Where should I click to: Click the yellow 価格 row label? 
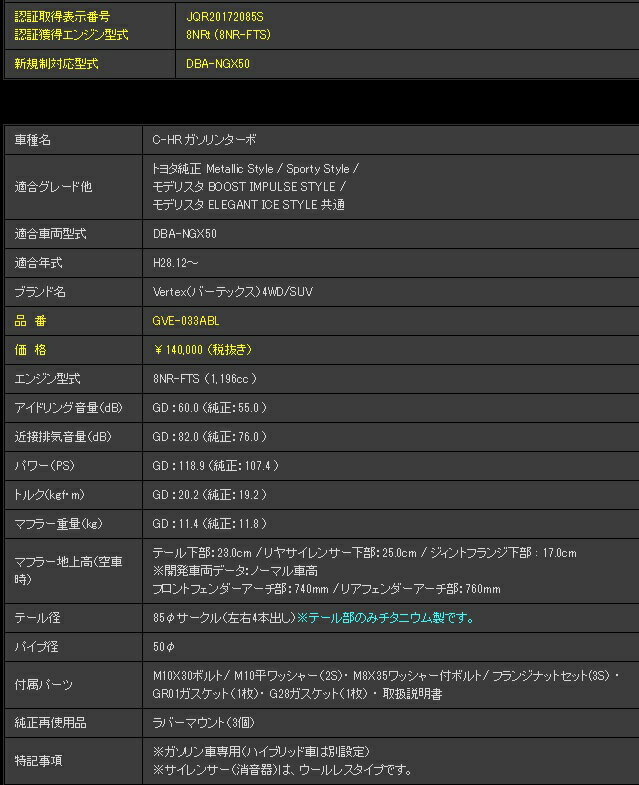pyautogui.click(x=31, y=350)
